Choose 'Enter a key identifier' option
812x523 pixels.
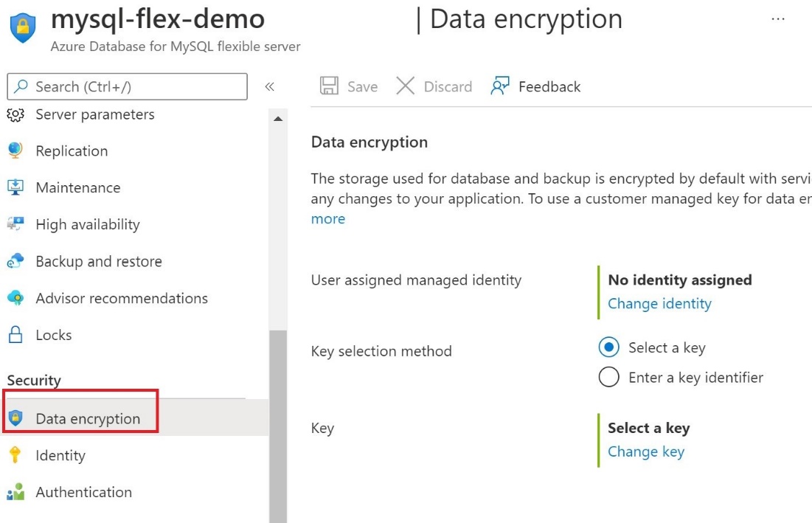[x=608, y=377]
